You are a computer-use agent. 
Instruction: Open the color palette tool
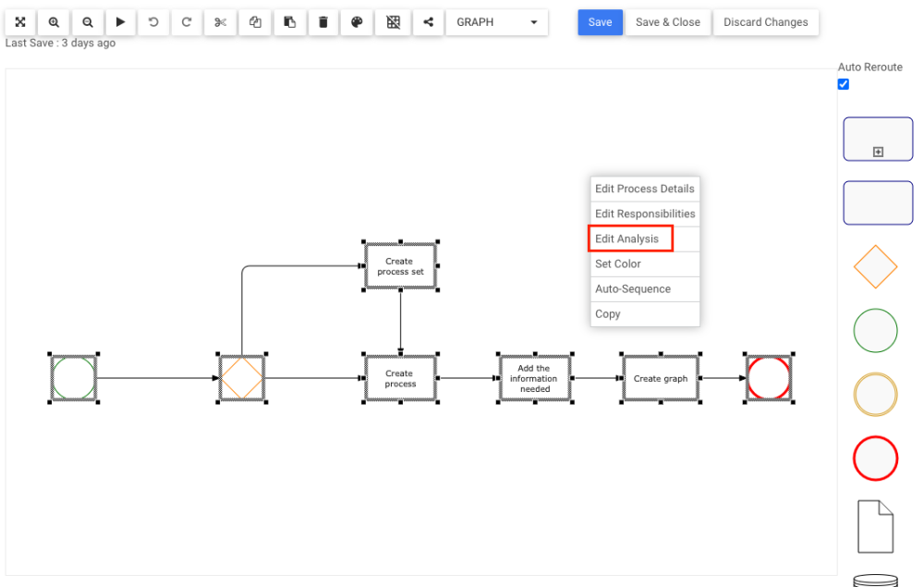pyautogui.click(x=358, y=22)
